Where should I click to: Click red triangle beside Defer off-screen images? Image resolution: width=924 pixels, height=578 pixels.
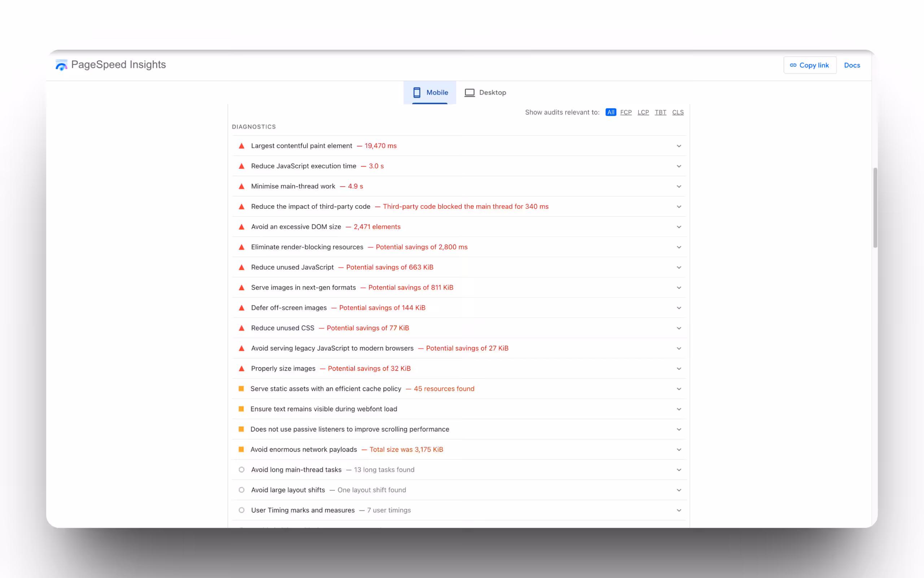[241, 308]
